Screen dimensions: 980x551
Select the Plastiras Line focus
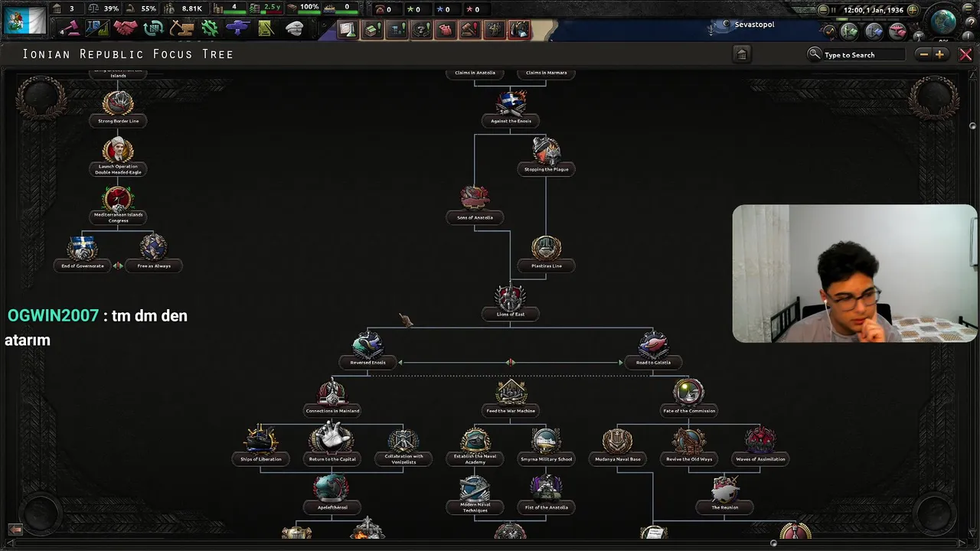pyautogui.click(x=546, y=253)
